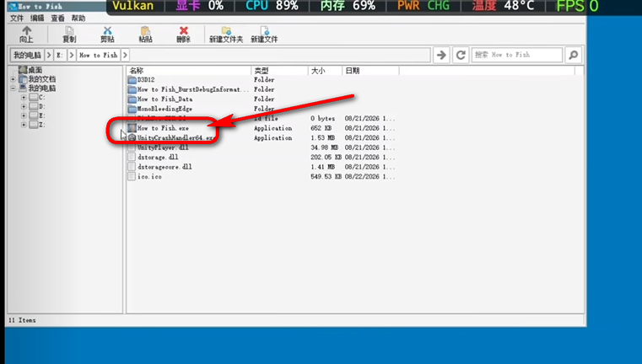The width and height of the screenshot is (642, 364).
Task: Click the CPU 89% overlay indicator
Action: click(x=272, y=6)
